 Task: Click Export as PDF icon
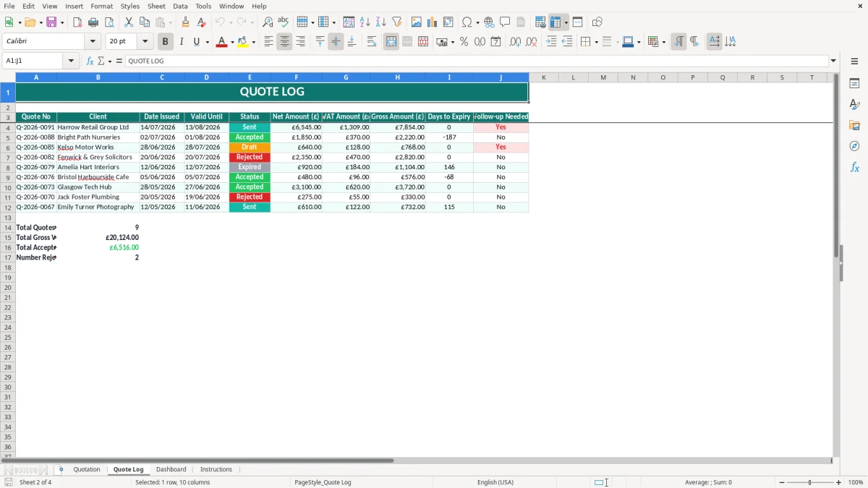coord(77,22)
